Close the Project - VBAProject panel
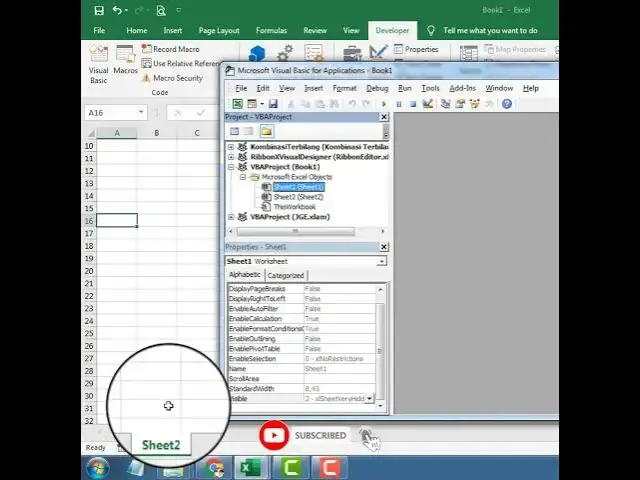 [384, 117]
